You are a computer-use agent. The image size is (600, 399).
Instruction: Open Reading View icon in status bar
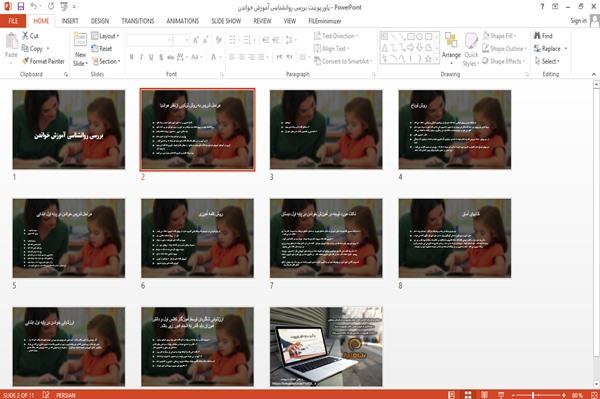pyautogui.click(x=484, y=395)
